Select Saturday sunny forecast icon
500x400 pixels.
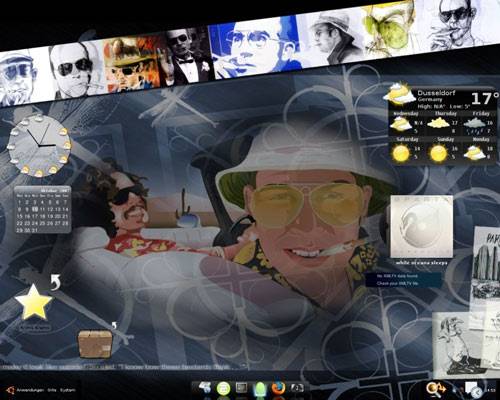tap(401, 154)
